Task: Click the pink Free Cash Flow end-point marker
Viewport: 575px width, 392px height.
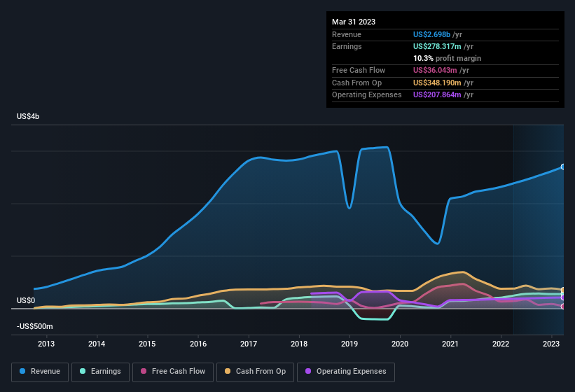Action: coord(563,306)
